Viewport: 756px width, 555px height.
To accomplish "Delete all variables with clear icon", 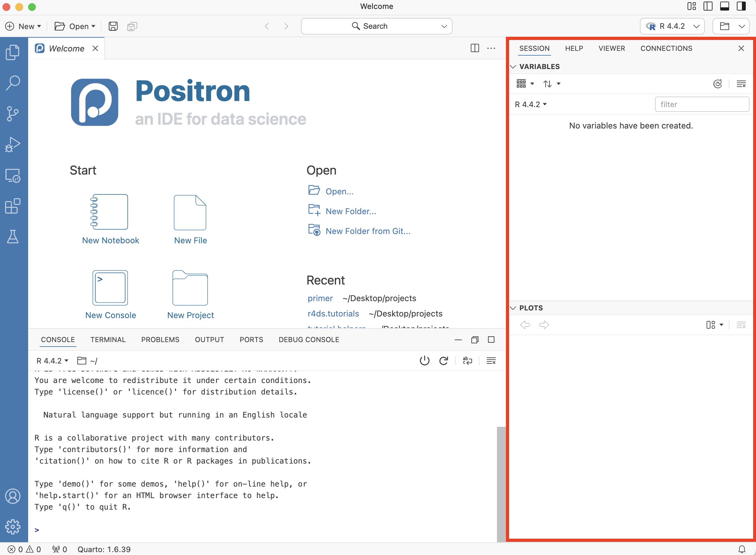I will pos(741,84).
